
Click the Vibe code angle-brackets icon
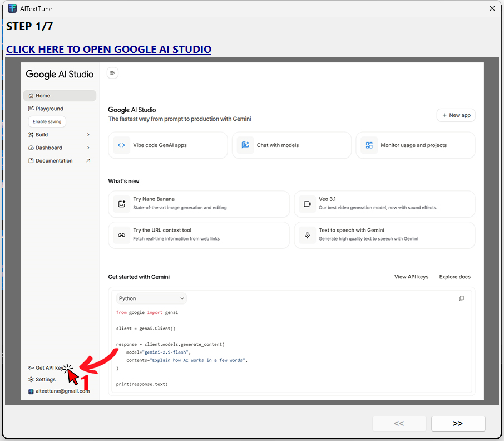click(121, 145)
